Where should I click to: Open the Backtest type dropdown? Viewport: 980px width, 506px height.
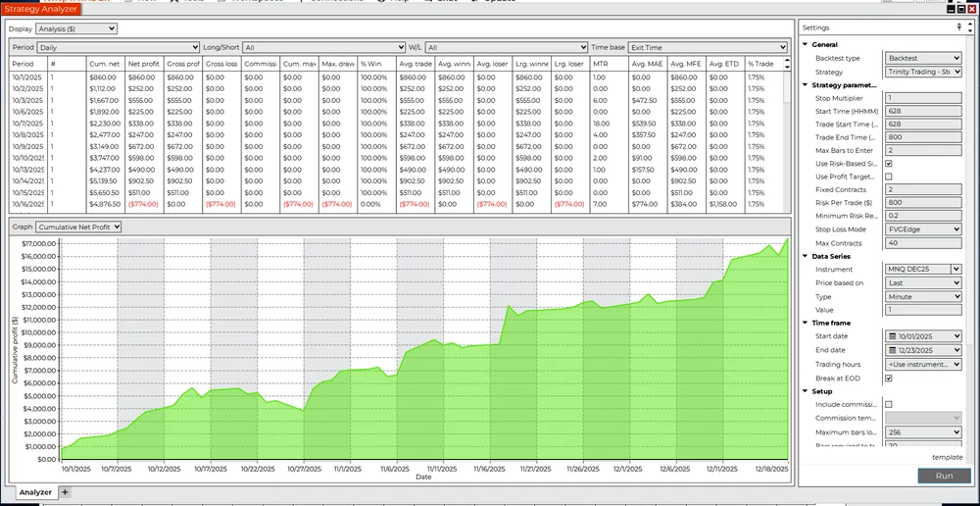923,58
